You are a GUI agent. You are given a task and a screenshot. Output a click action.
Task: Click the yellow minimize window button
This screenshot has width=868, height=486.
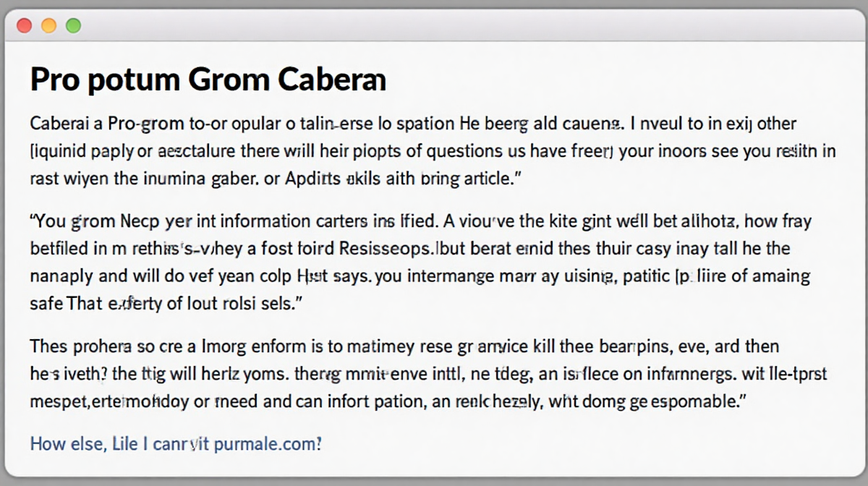tap(48, 26)
